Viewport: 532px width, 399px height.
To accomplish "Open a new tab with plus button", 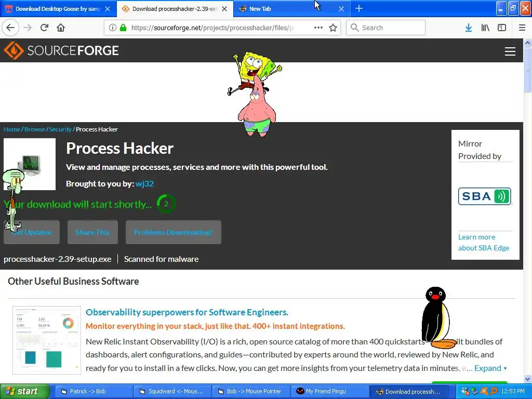I will click(358, 8).
